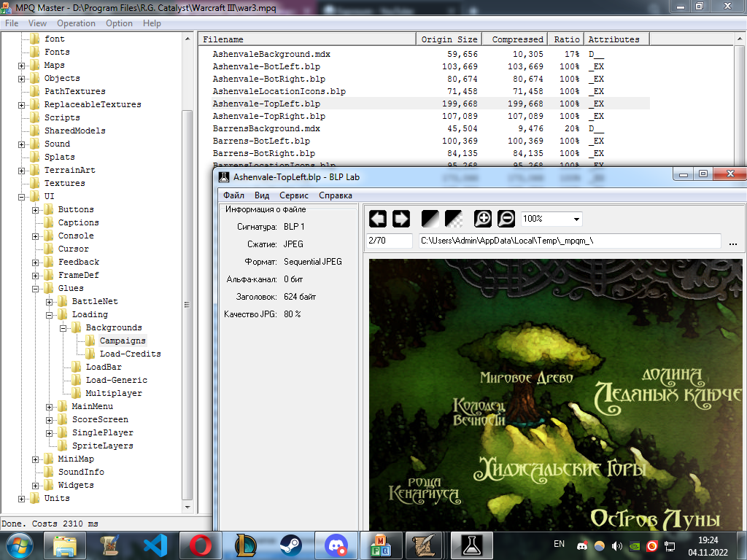Click the folder path field in BLP Lab
Screen dimensions: 747x560
(x=570, y=241)
